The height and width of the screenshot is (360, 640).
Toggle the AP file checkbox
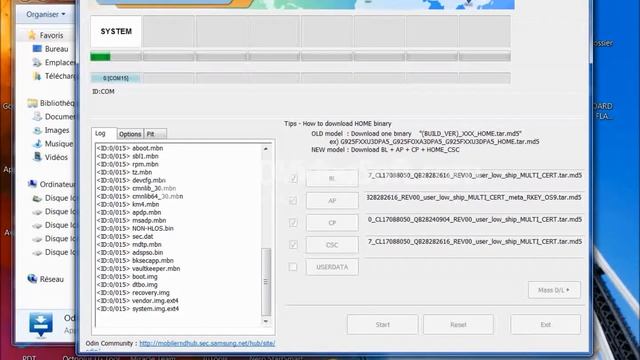[293, 200]
